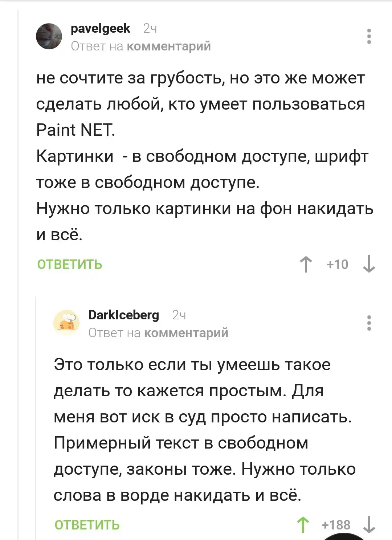
Task: Downvote DarkIceberg's comment
Action: coord(369,525)
